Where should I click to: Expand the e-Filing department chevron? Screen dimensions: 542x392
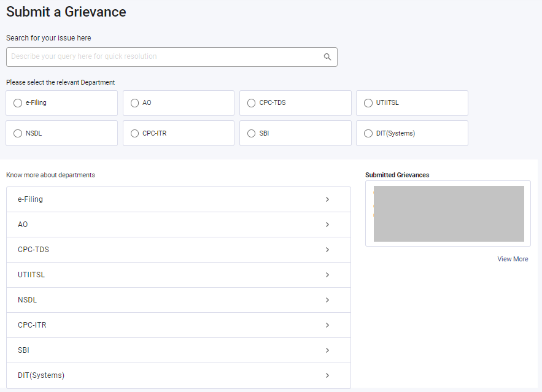pos(327,199)
